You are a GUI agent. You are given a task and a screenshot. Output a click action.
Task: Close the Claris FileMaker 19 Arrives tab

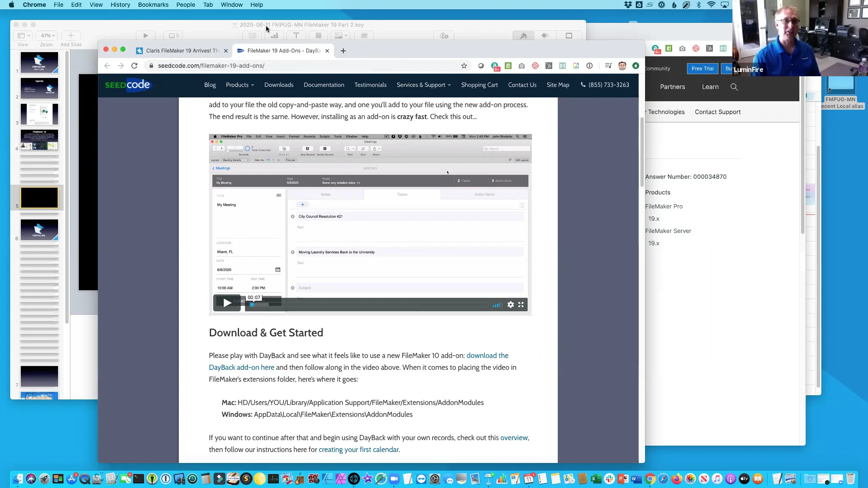coord(226,51)
